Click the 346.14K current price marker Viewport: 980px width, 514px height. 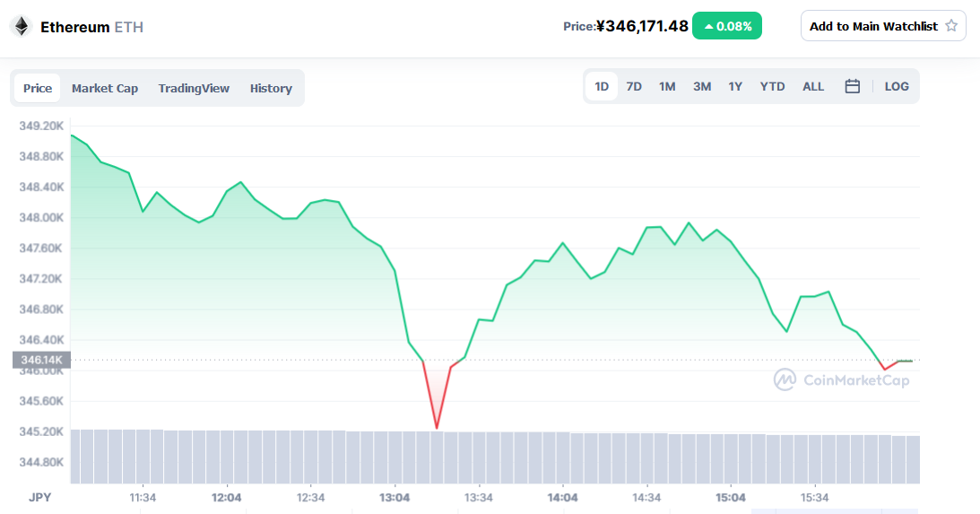41,361
